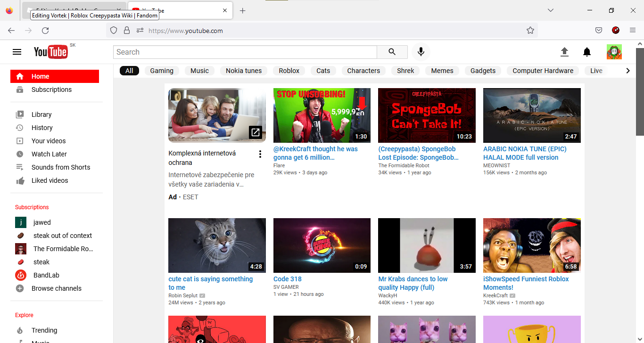644x343 pixels.
Task: Open the Firefox application menu
Action: [x=633, y=31]
